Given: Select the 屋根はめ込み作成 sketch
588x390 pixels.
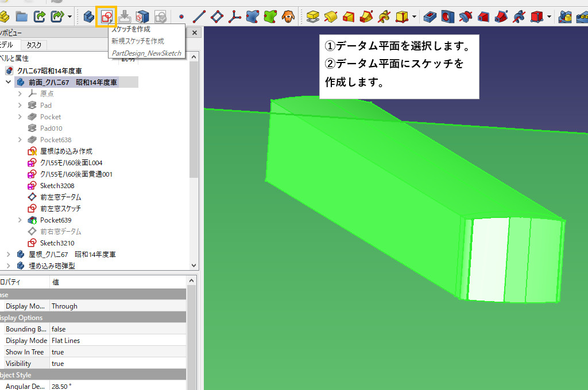Looking at the screenshot, I should tap(66, 151).
